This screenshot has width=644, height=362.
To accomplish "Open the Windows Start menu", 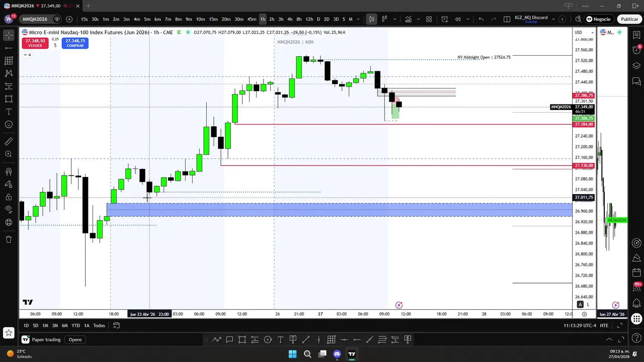I will coord(292,354).
